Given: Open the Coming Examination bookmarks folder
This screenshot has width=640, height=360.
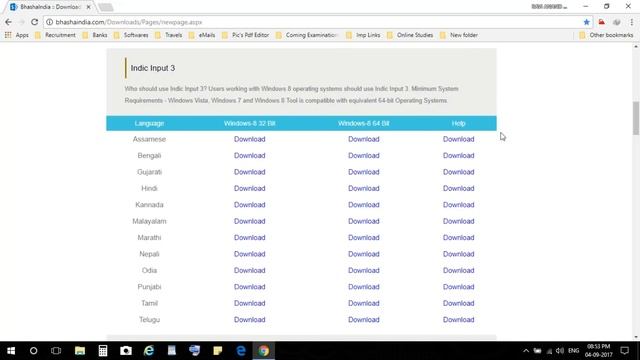Looking at the screenshot, I should point(307,35).
